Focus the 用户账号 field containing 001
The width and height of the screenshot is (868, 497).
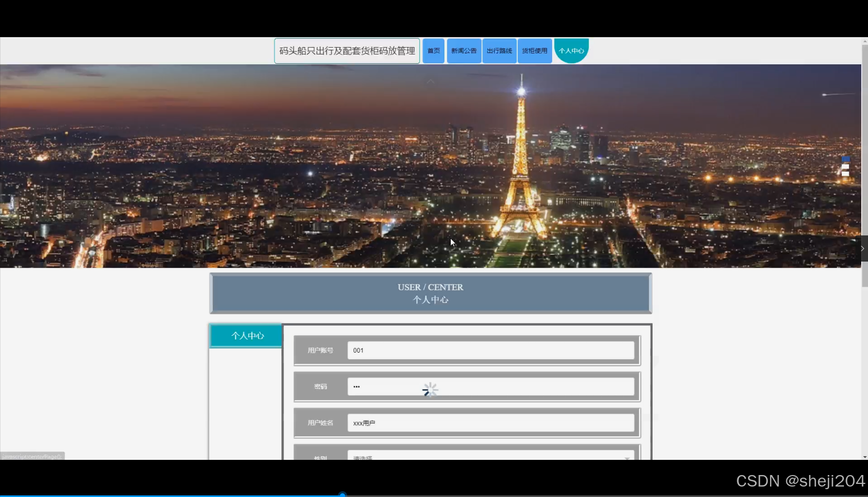tap(490, 351)
